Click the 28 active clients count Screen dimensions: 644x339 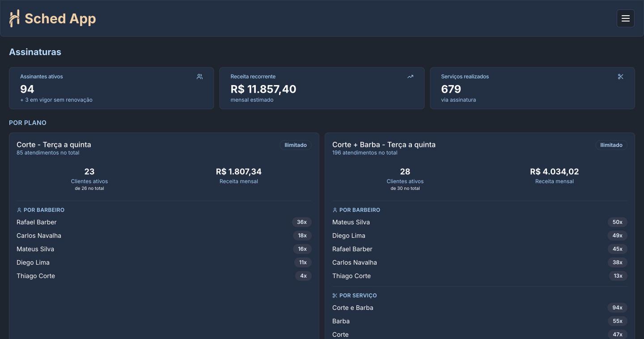click(x=405, y=172)
